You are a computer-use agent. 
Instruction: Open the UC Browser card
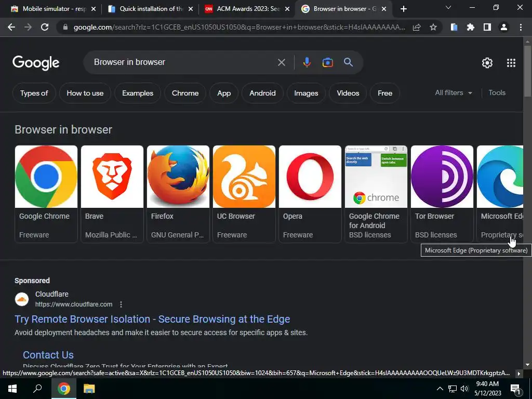(244, 194)
